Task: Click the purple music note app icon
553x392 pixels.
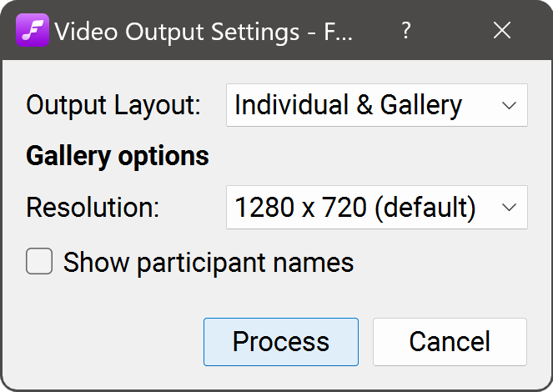Action: coord(33,31)
